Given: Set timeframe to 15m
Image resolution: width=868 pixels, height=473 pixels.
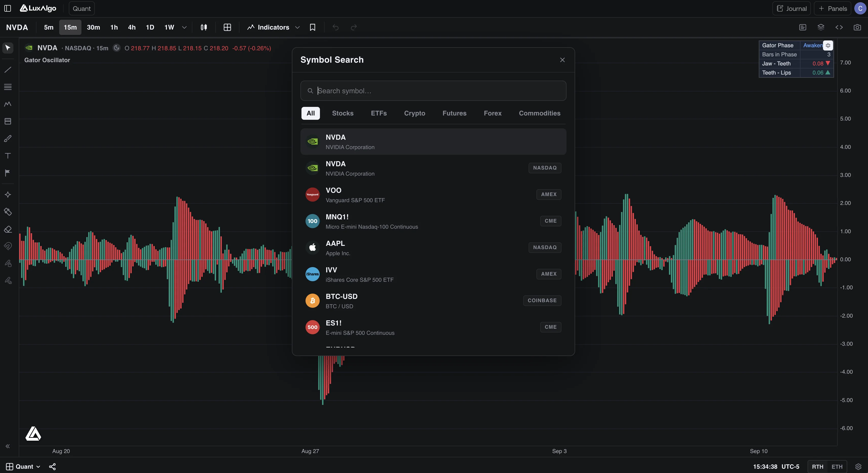Looking at the screenshot, I should click(x=70, y=27).
